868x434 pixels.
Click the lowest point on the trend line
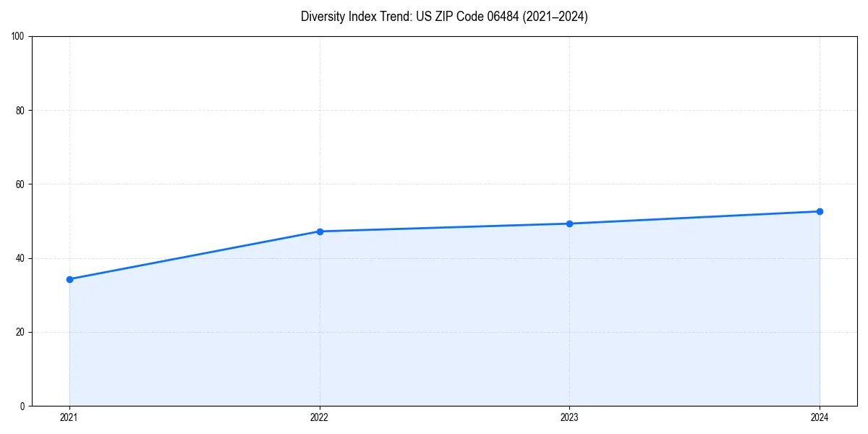69,278
